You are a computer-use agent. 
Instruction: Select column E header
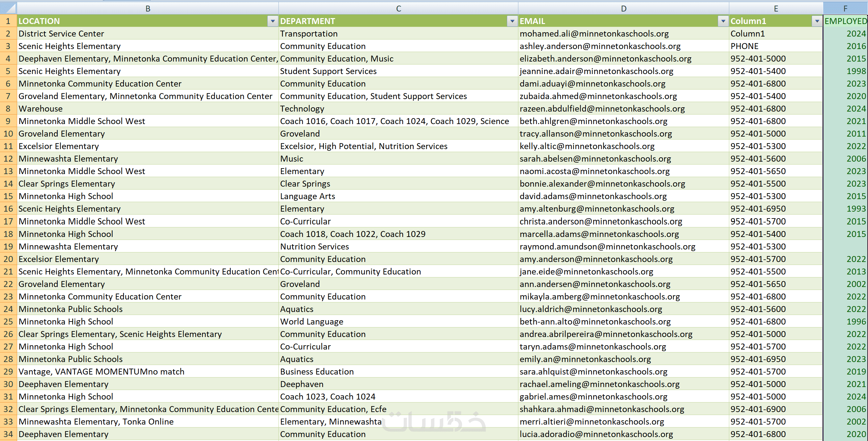(776, 9)
